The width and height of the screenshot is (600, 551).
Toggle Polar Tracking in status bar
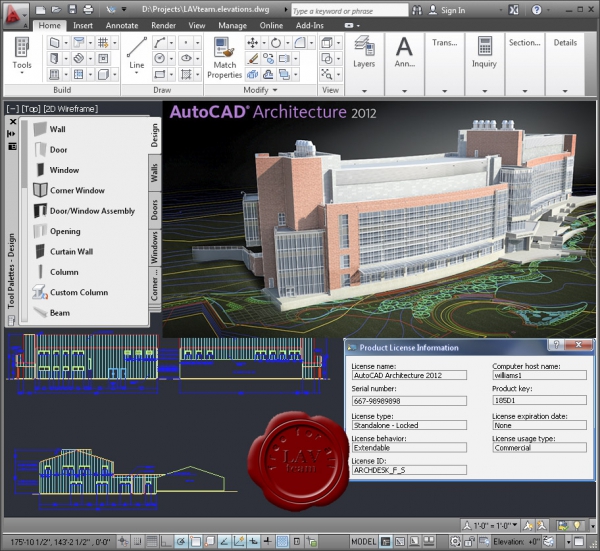[x=181, y=541]
